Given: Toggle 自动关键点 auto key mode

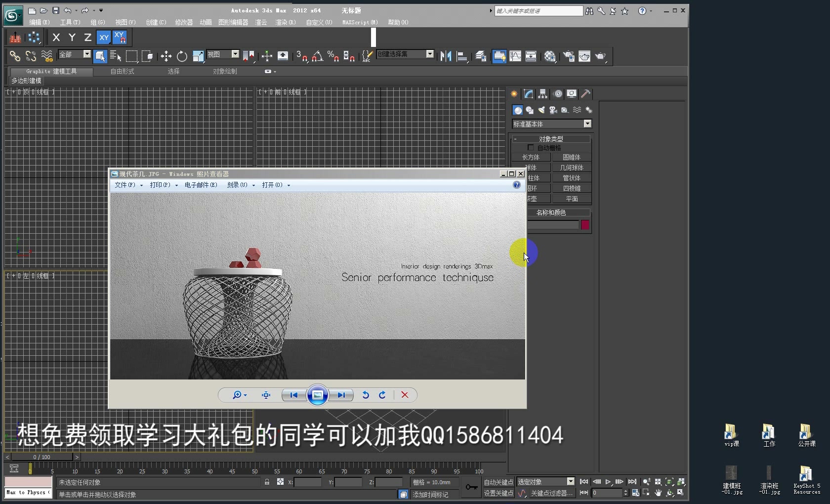Looking at the screenshot, I should coord(498,482).
